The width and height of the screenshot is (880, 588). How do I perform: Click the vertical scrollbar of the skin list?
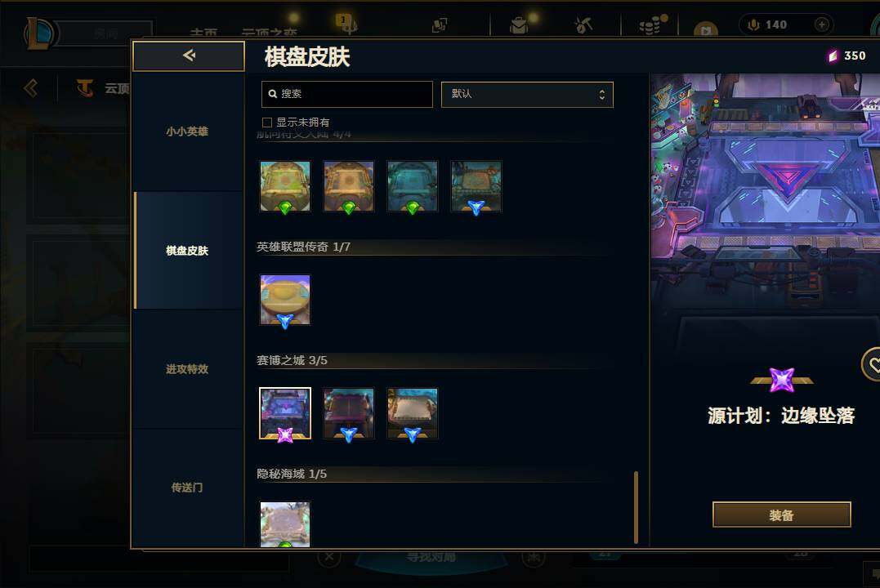click(x=636, y=507)
